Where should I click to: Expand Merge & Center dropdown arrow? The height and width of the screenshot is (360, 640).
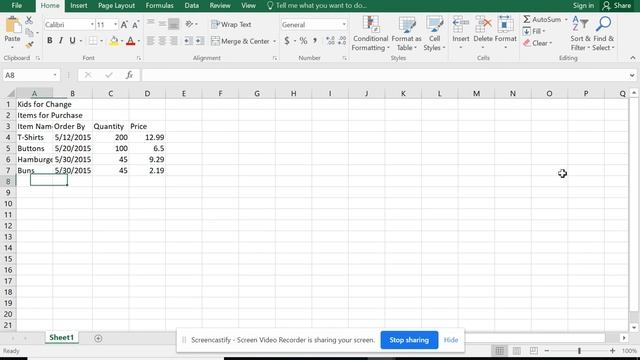tap(274, 41)
